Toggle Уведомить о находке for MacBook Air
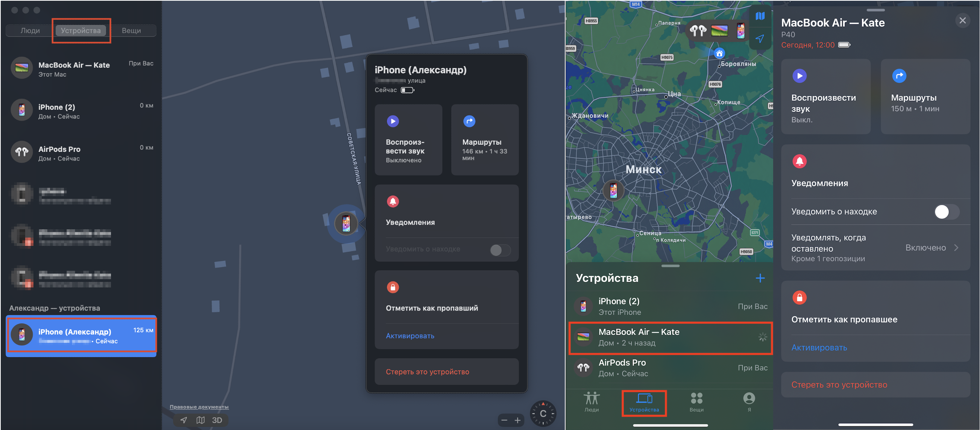The width and height of the screenshot is (980, 430). pyautogui.click(x=947, y=212)
